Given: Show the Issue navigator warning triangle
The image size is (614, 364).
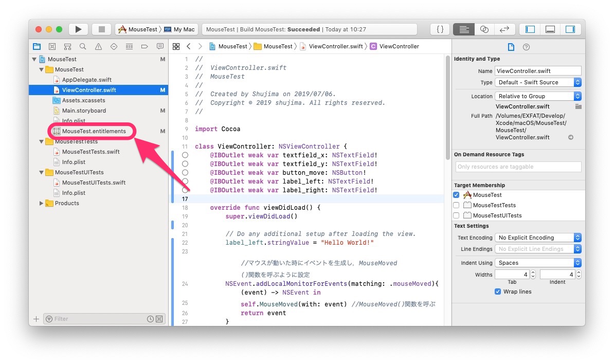Looking at the screenshot, I should point(98,46).
